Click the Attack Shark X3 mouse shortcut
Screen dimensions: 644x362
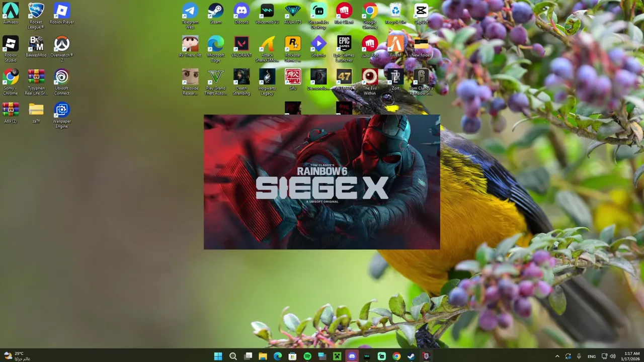267,49
